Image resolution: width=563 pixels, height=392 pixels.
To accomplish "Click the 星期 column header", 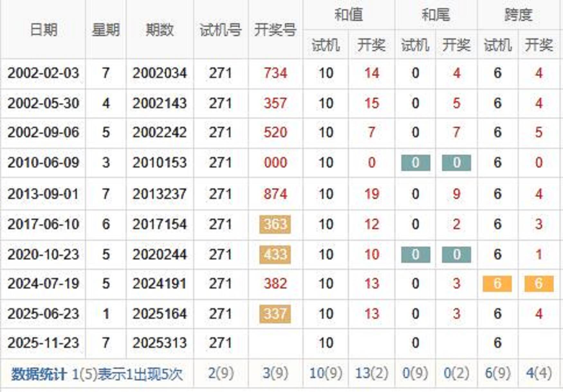I will click(106, 30).
